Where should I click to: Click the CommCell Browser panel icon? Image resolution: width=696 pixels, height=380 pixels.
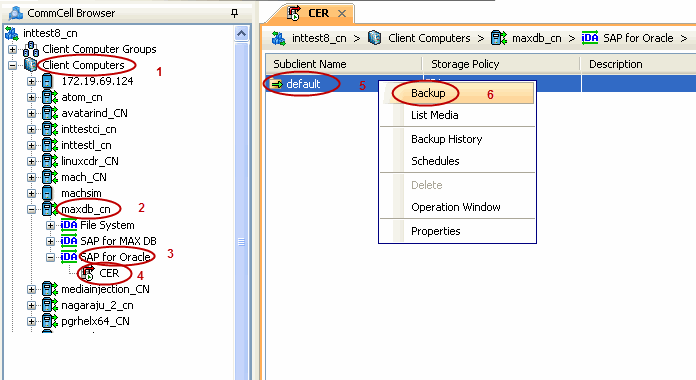[x=16, y=13]
